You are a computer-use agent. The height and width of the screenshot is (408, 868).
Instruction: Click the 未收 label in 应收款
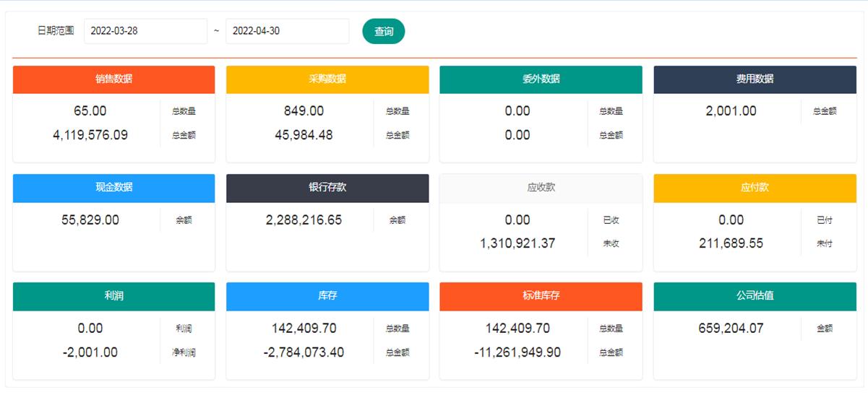[611, 244]
